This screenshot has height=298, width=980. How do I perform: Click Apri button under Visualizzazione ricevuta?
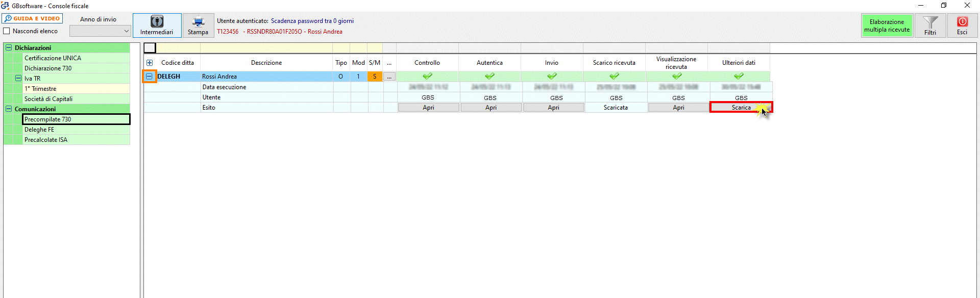[x=678, y=108]
